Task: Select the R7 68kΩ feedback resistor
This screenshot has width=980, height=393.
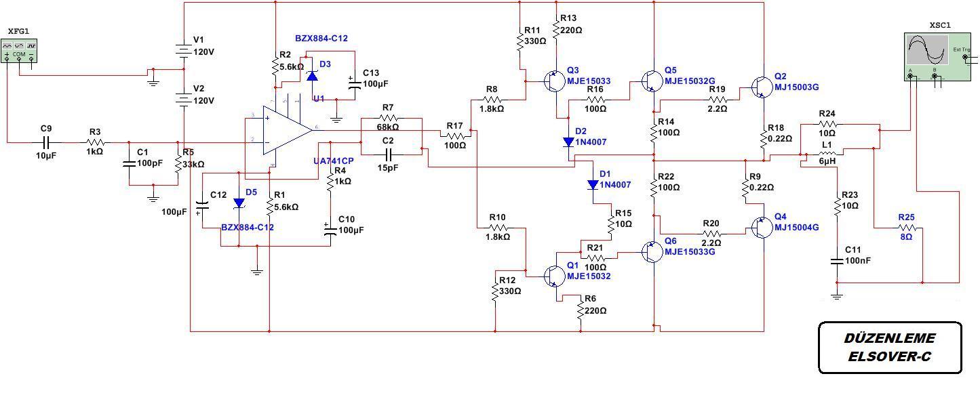Action: (390, 118)
